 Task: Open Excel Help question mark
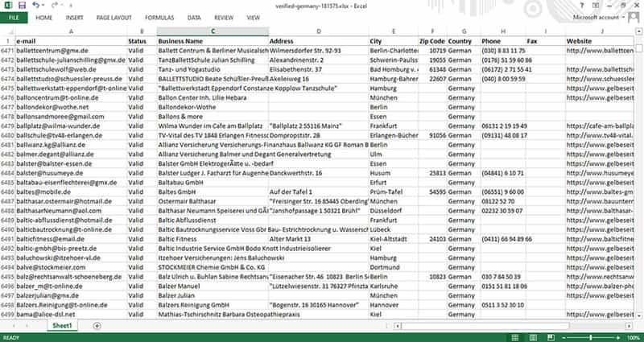581,6
